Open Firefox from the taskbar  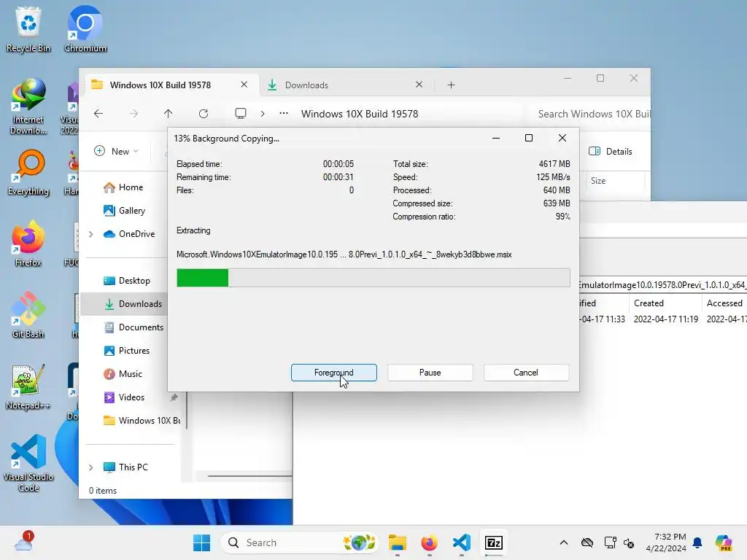(429, 542)
